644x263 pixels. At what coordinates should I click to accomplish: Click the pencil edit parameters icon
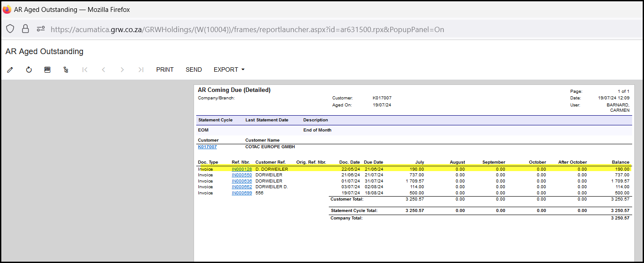[x=10, y=69]
